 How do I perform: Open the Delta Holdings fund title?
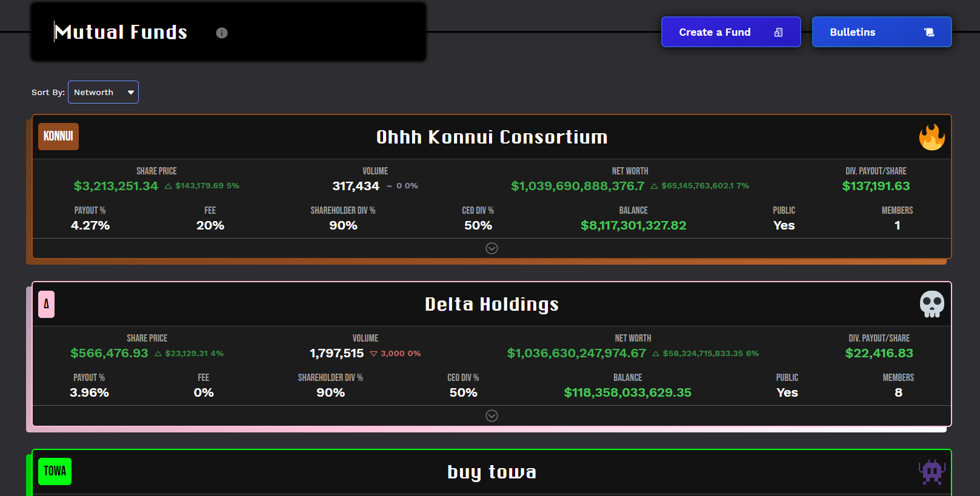pos(492,304)
